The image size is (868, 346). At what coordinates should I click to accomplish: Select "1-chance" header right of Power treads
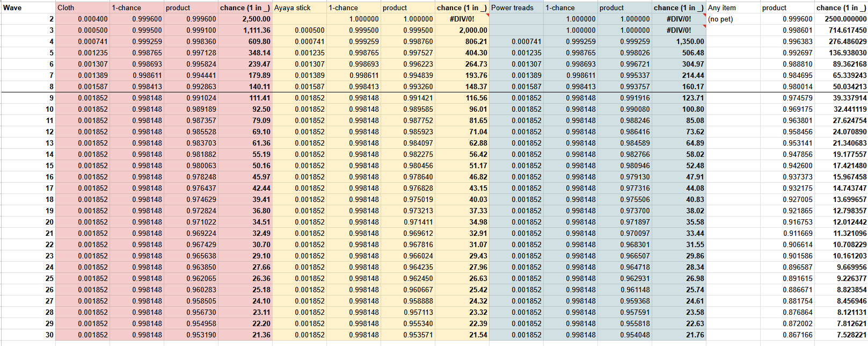click(571, 8)
